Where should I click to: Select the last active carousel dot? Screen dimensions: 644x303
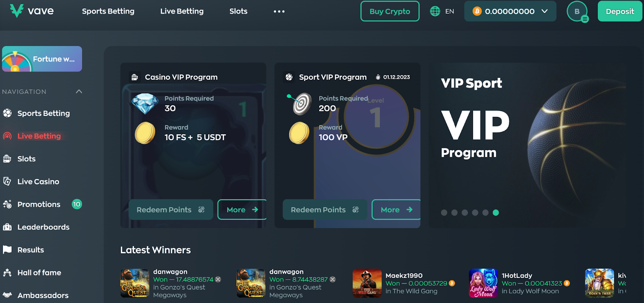point(496,213)
